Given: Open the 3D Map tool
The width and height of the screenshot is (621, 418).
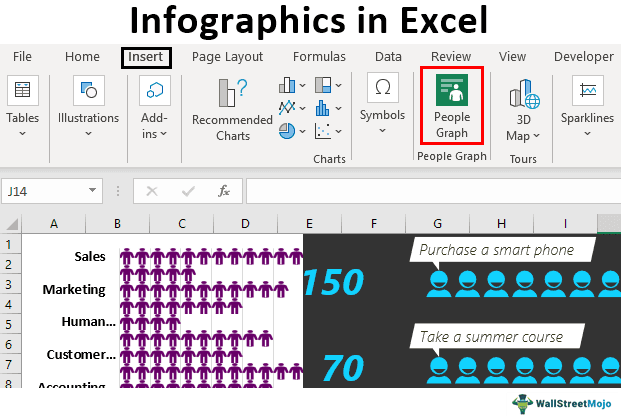Looking at the screenshot, I should tap(523, 108).
